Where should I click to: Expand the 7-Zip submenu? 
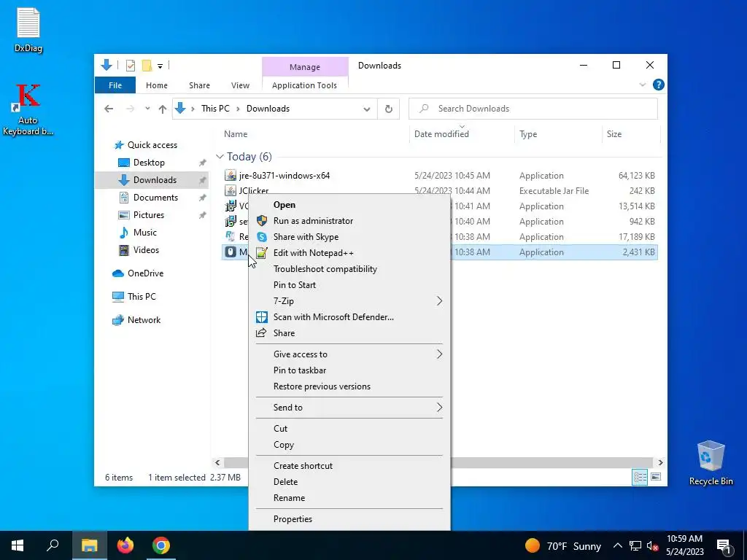point(349,301)
